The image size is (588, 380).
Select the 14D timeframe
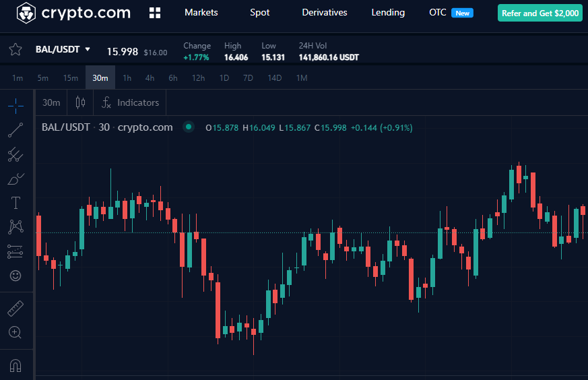(x=275, y=78)
